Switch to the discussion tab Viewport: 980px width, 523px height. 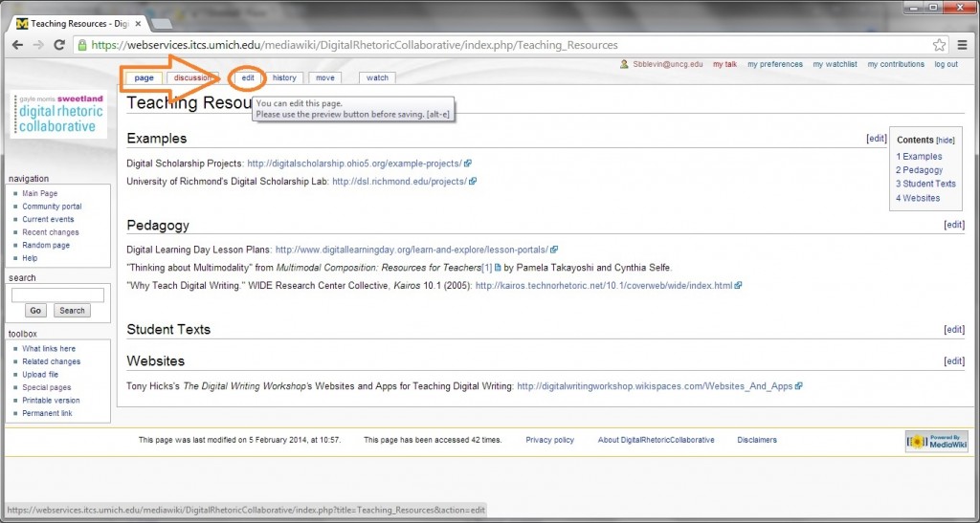coord(193,78)
